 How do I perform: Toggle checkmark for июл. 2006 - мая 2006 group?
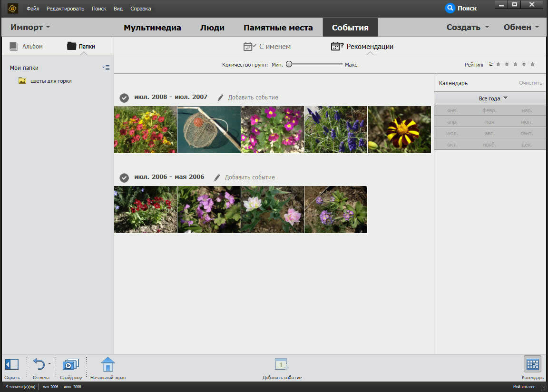point(124,177)
